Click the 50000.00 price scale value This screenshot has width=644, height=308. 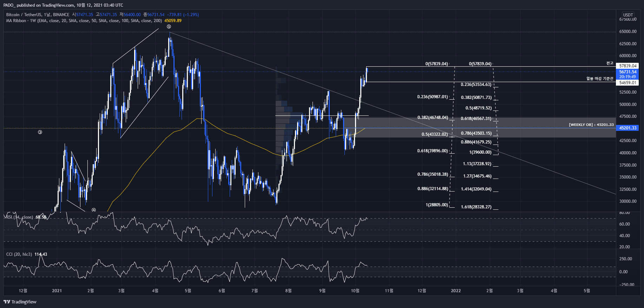click(628, 105)
